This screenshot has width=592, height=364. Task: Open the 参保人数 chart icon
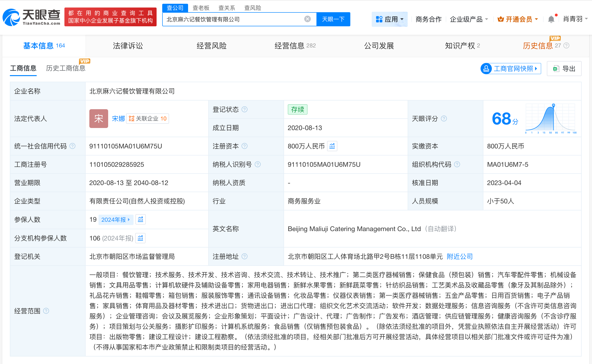click(x=140, y=219)
